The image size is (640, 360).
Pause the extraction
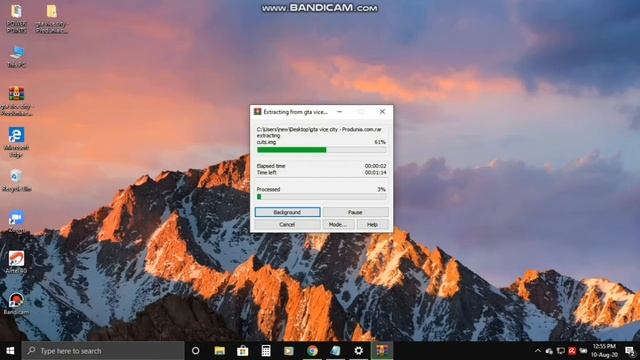coord(355,212)
